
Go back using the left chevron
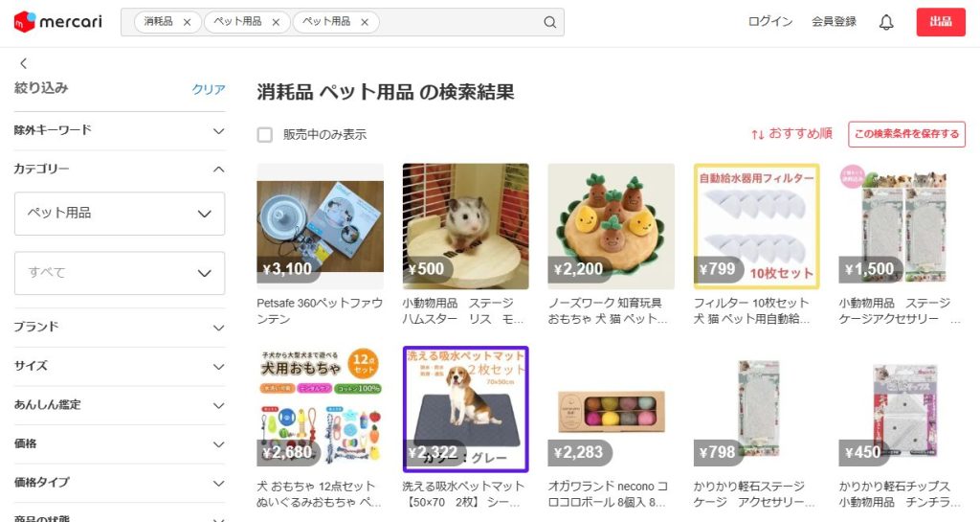point(23,63)
